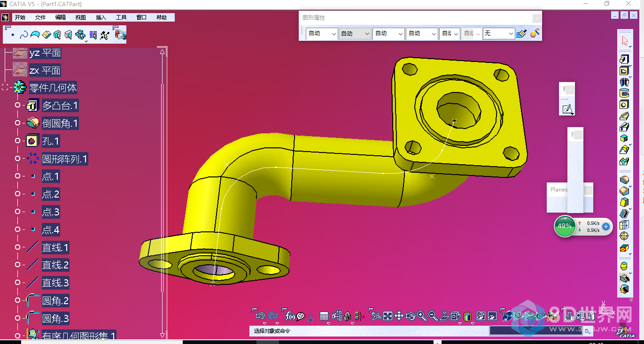644x344 pixels.
Task: Select the Point creation tool
Action: [x=13, y=36]
